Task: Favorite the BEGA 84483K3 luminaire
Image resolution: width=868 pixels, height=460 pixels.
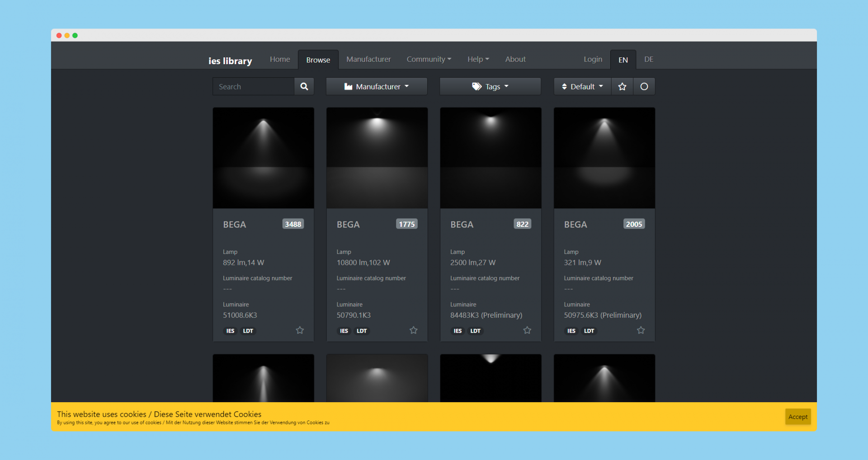Action: (x=527, y=330)
